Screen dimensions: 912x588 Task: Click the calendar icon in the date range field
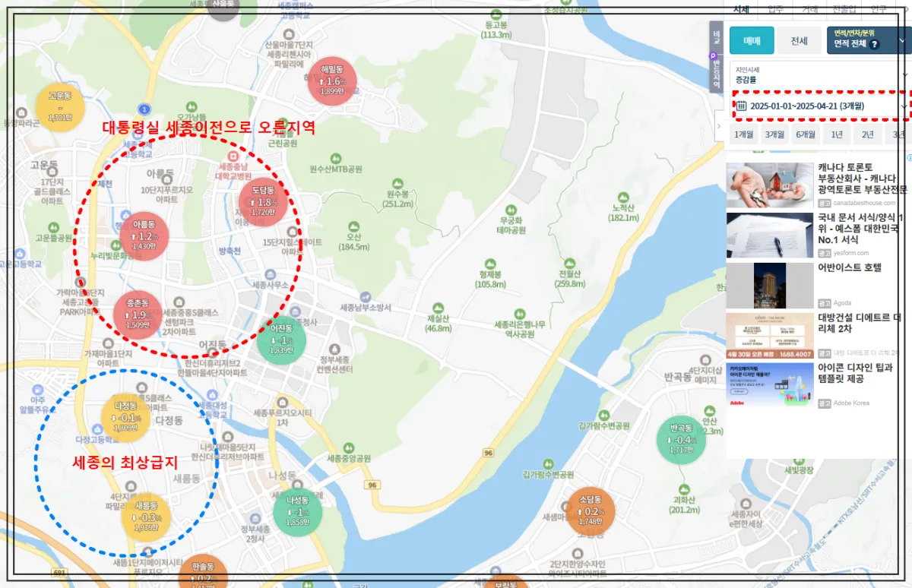tap(742, 106)
